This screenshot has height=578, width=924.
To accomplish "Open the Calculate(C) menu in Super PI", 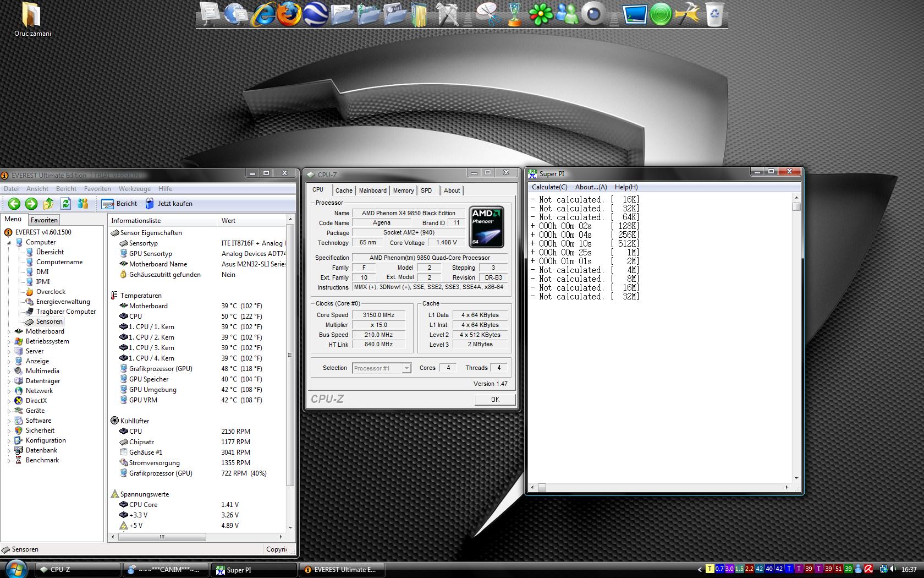I will 549,187.
